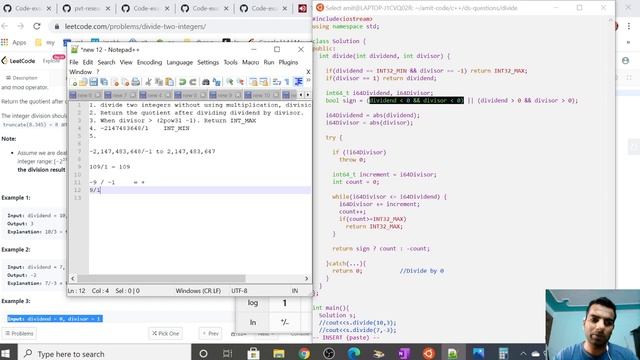Open the File menu in Notepad++
640x360 pixels.
(x=73, y=62)
